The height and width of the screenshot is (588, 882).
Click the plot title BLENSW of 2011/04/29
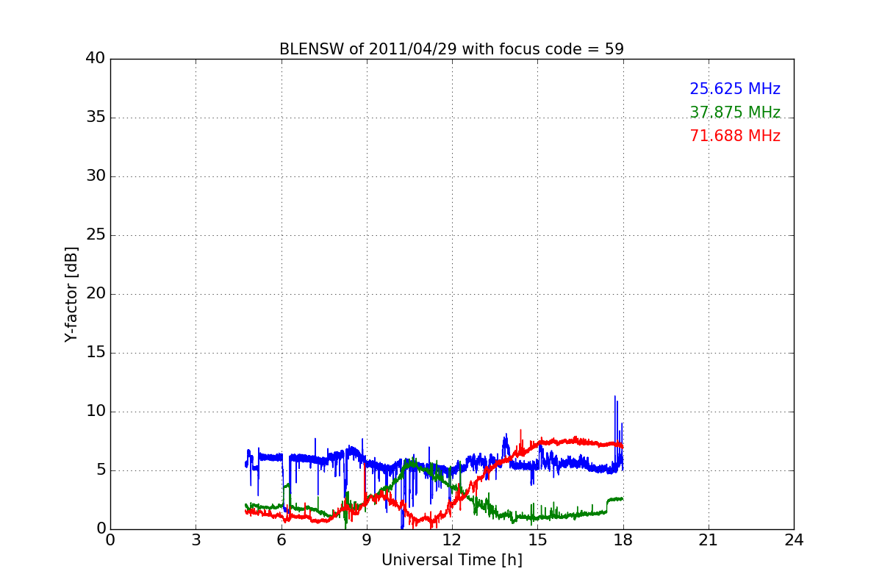[451, 49]
